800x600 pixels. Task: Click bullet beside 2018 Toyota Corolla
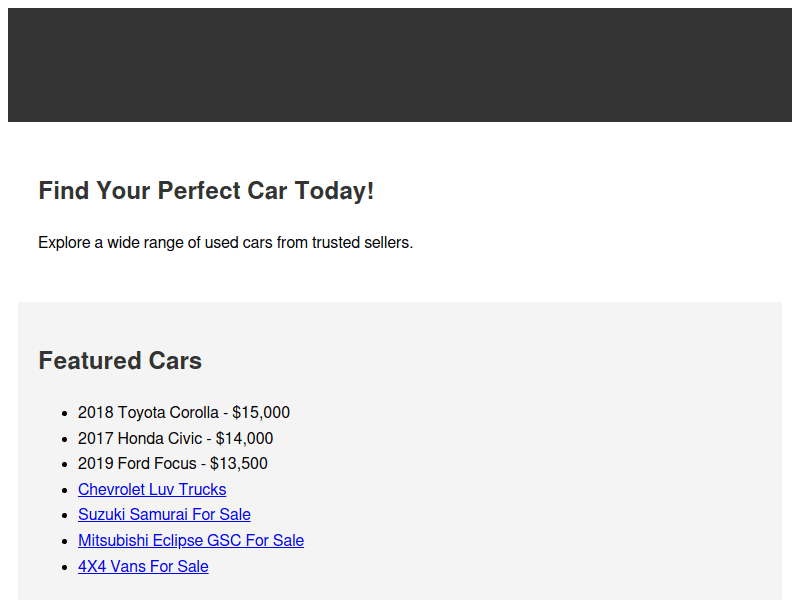64,413
